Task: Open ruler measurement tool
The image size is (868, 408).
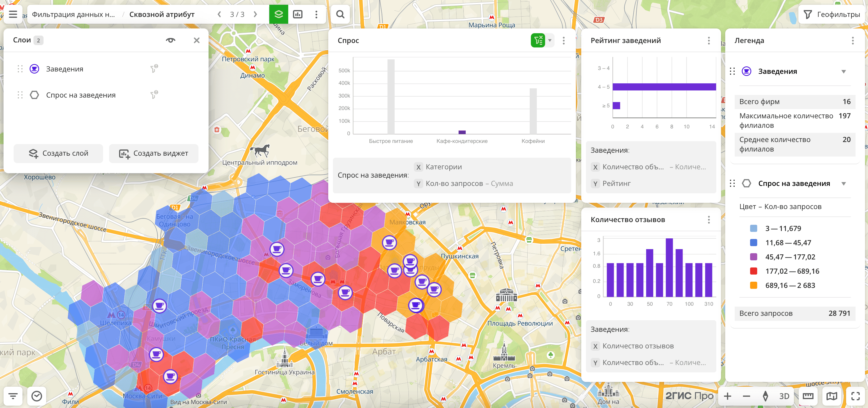Action: (x=808, y=396)
